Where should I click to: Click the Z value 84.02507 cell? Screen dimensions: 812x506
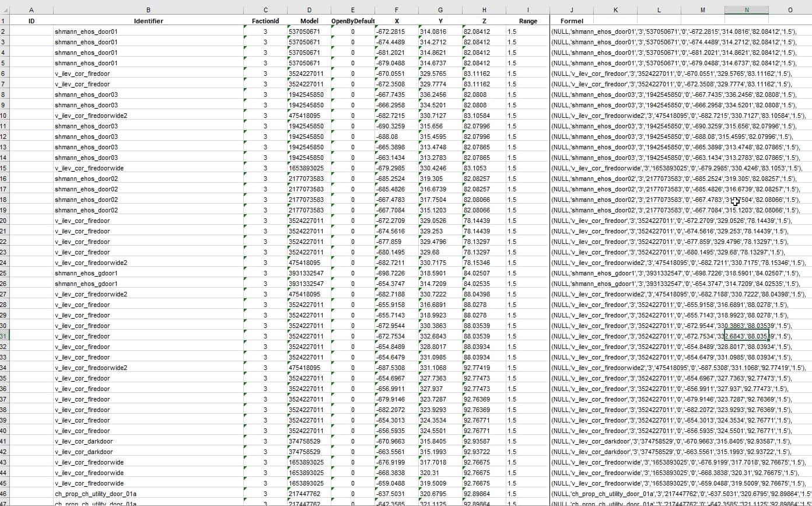[484, 273]
